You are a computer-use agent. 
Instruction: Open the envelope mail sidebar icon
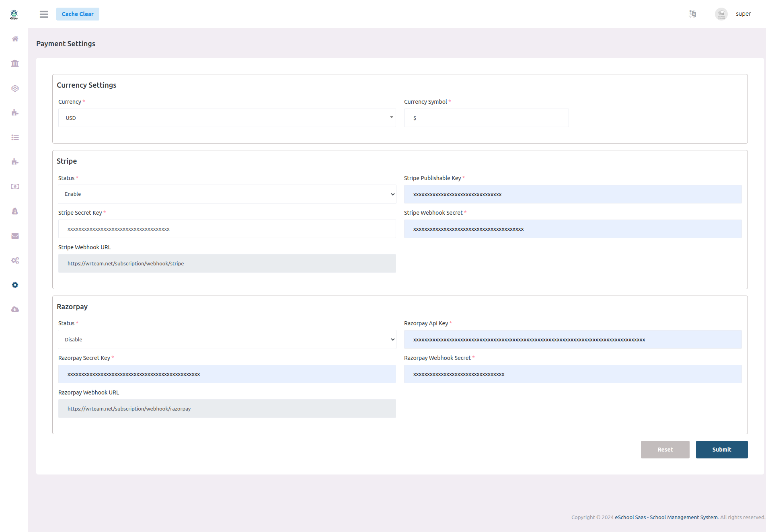coord(15,236)
